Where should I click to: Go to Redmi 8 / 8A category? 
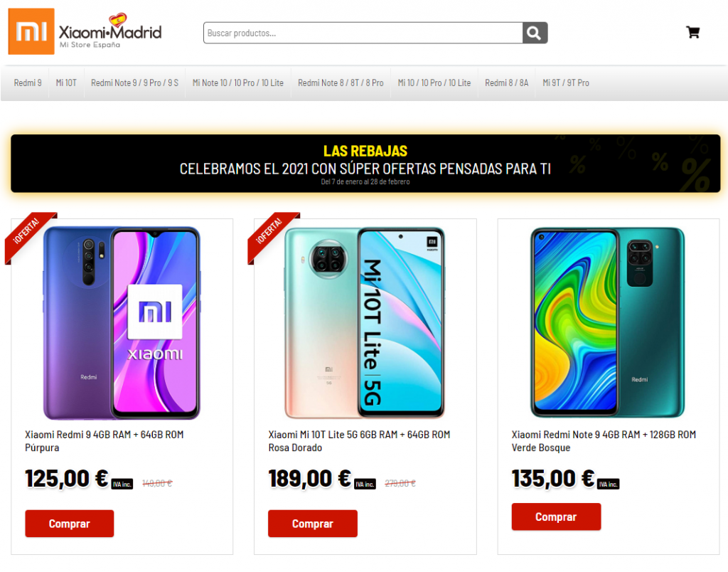pos(506,83)
